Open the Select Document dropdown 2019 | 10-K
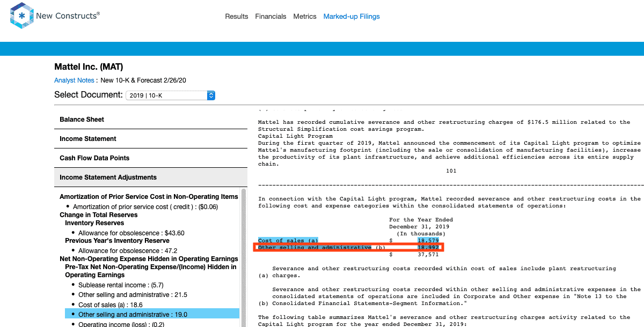This screenshot has height=327, width=644. [x=171, y=95]
